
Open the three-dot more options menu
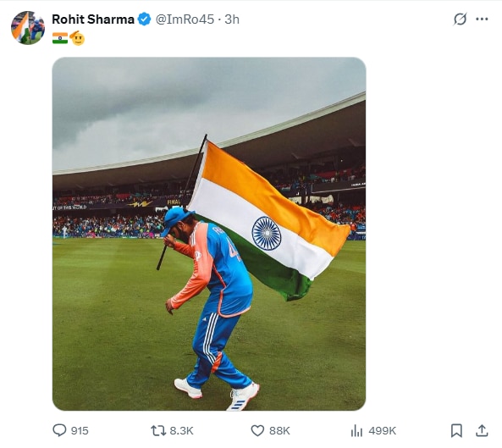[x=482, y=19]
